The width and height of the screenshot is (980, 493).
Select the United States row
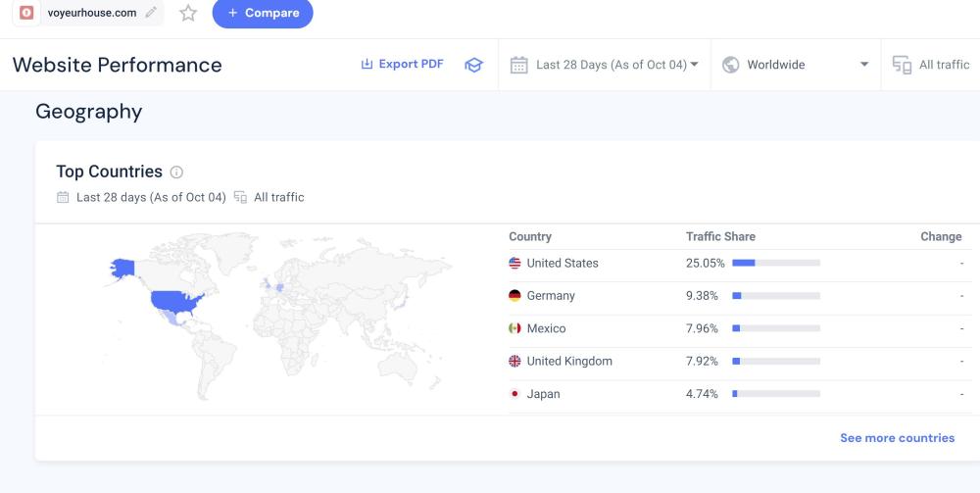[562, 263]
